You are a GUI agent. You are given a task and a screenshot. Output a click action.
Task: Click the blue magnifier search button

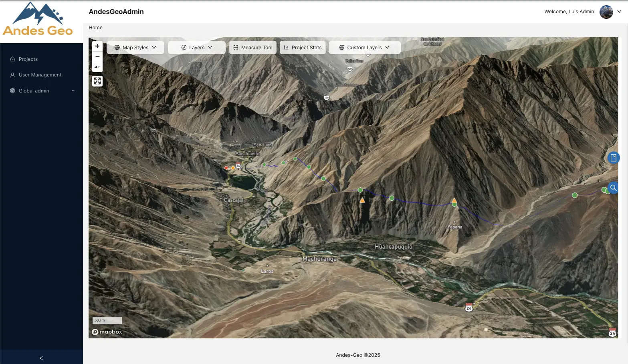[x=613, y=187]
